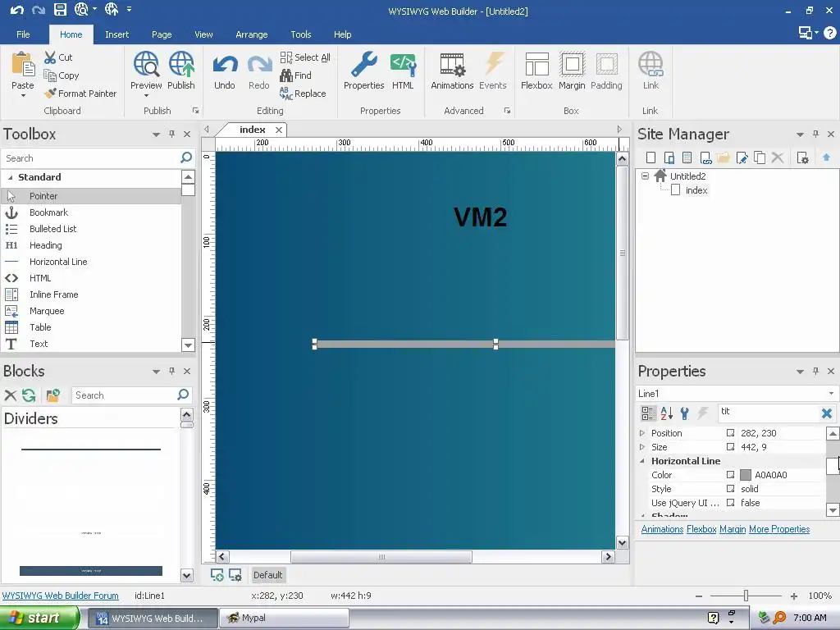The width and height of the screenshot is (840, 630).
Task: Toggle default checkbox for Use jQuery UI
Action: pos(730,503)
